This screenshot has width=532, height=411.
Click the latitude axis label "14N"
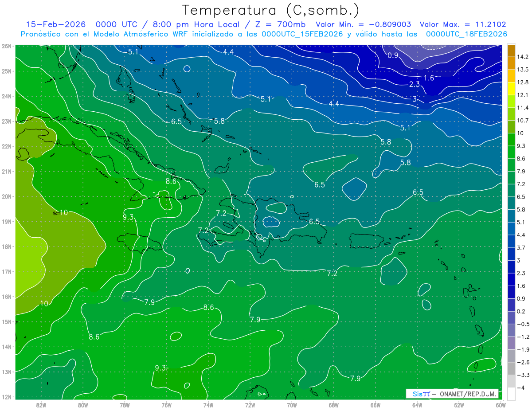pos(7,347)
